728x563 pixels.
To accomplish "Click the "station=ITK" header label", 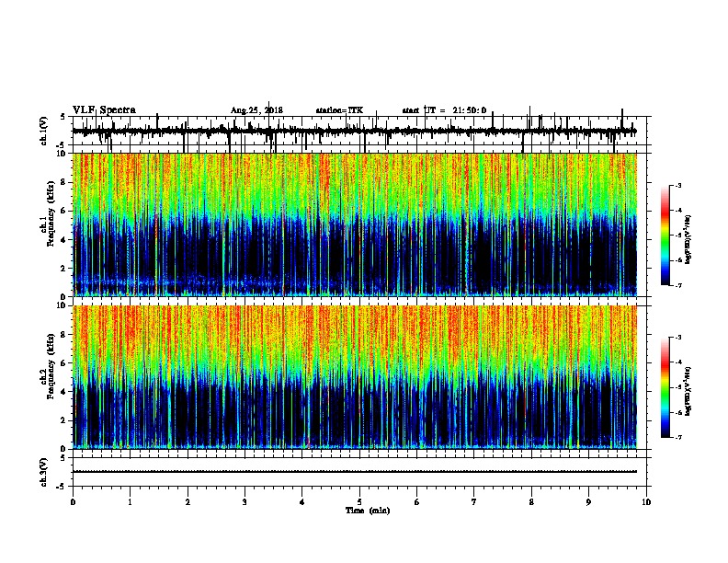I will point(339,110).
